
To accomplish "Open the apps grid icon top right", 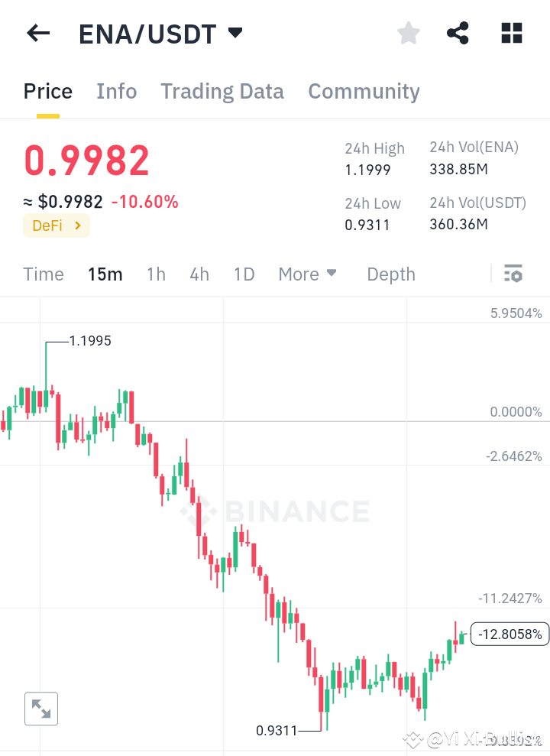I will pyautogui.click(x=510, y=33).
